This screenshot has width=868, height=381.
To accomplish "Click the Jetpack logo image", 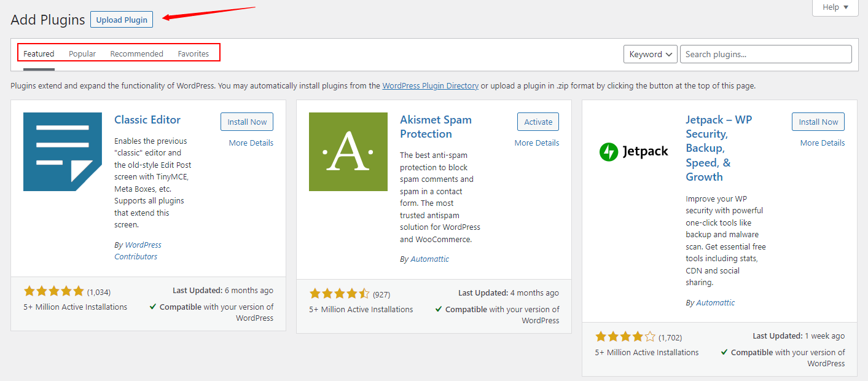I will click(634, 152).
